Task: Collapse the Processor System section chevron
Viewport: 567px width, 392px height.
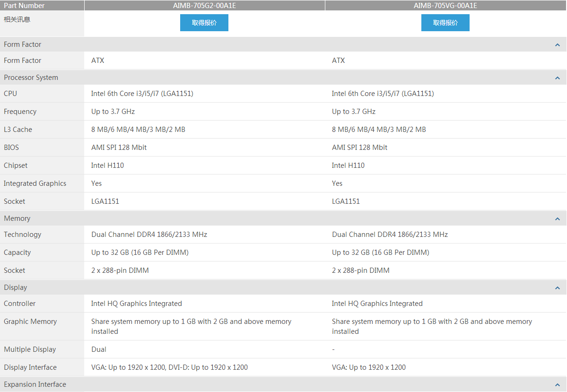Action: tap(557, 78)
